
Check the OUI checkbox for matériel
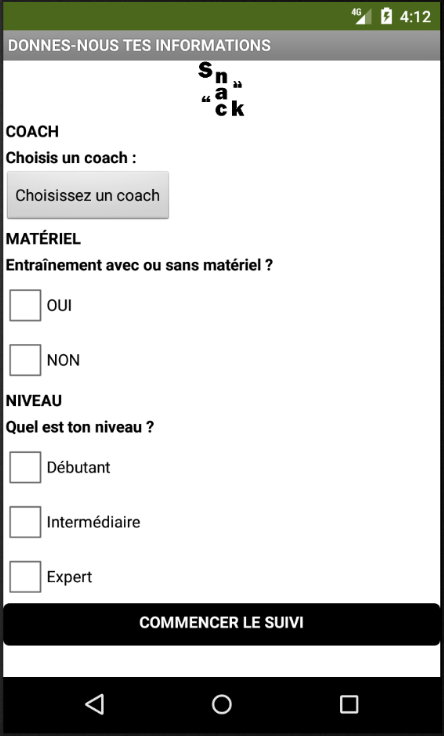click(x=25, y=305)
